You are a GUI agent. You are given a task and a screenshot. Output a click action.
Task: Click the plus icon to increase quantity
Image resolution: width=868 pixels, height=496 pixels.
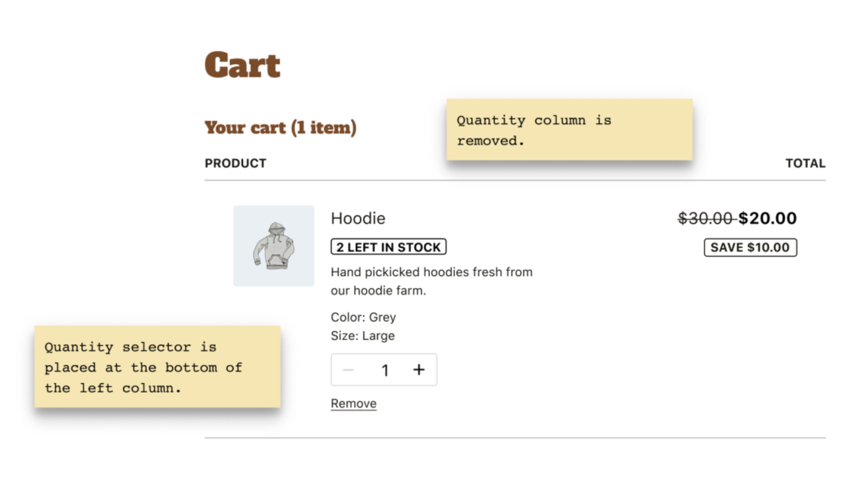419,369
